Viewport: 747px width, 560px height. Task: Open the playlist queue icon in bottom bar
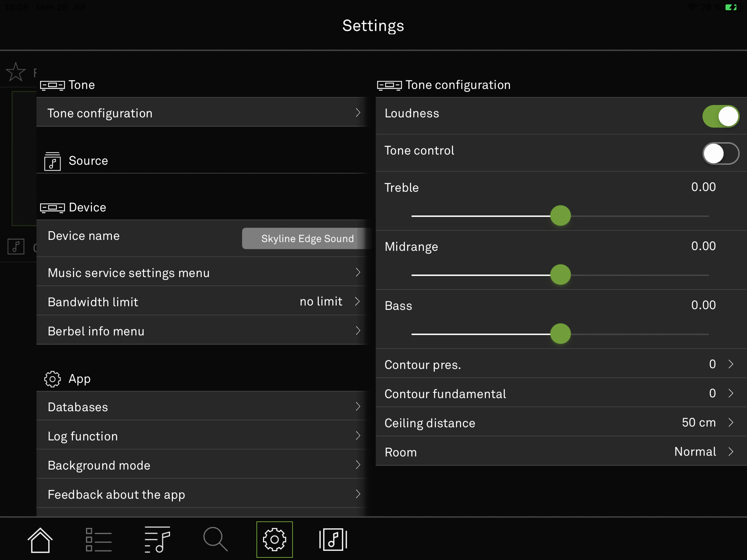pyautogui.click(x=157, y=540)
